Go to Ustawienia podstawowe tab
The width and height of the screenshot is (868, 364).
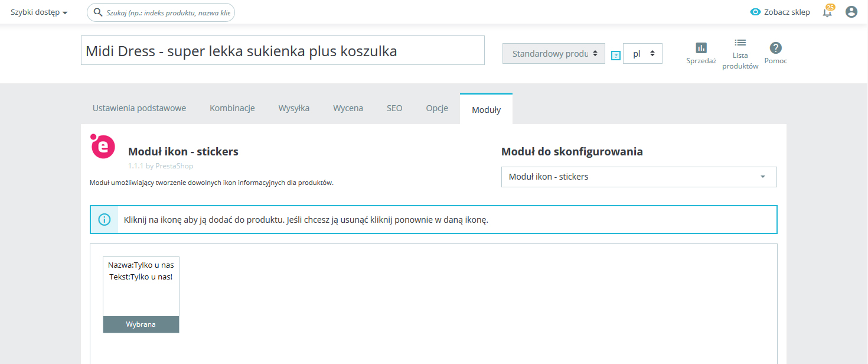point(139,108)
